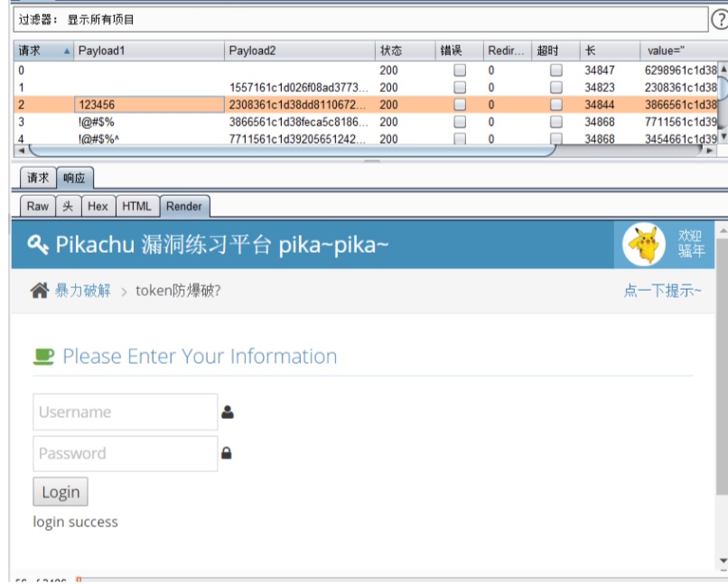
Task: Click the user icon beside Username field
Action: pos(228,412)
